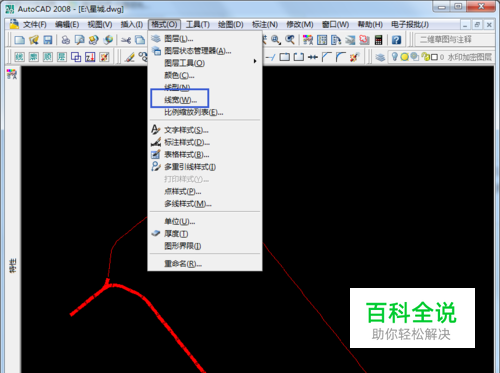Open the 帮助(H) menu
Screen dimensions: 500x373
click(370, 25)
